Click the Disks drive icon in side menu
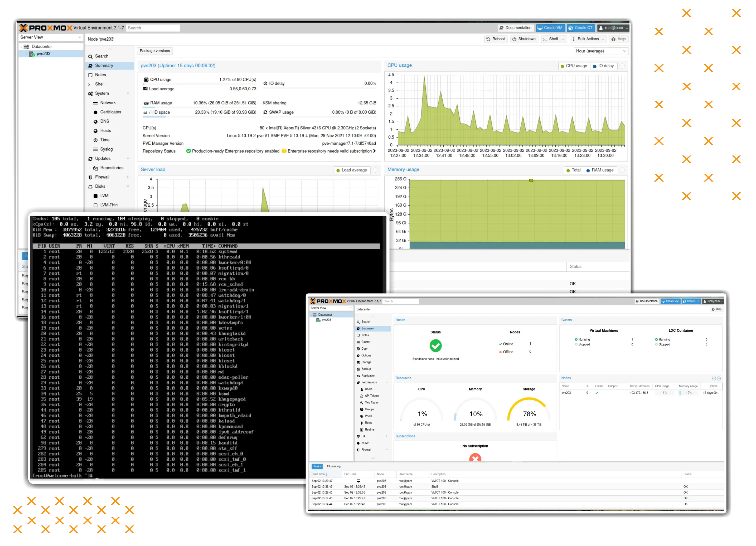Screen dimensions: 756x546 click(90, 187)
